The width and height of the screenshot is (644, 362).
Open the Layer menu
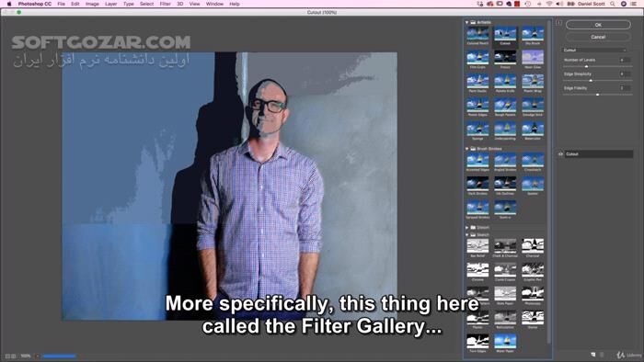111,4
